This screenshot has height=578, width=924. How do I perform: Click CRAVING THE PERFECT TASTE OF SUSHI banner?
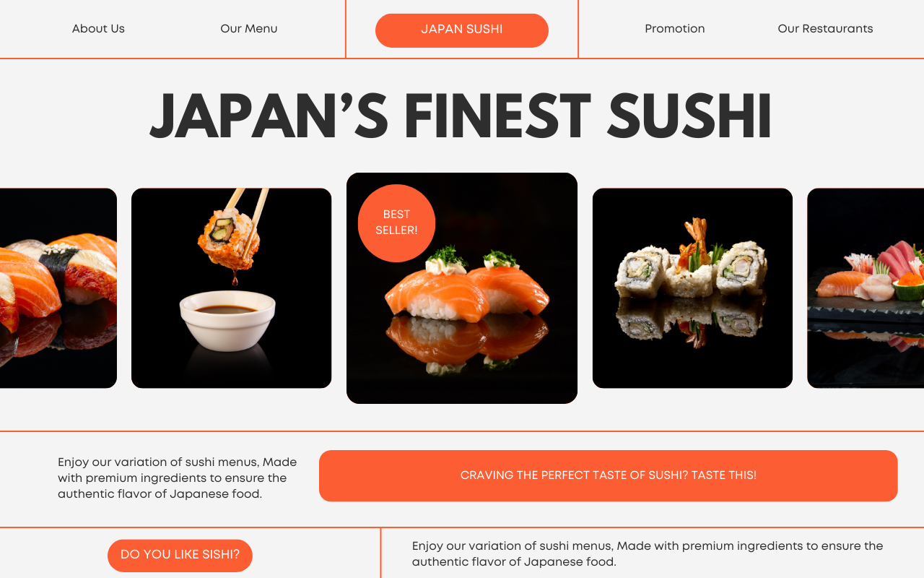coord(609,475)
